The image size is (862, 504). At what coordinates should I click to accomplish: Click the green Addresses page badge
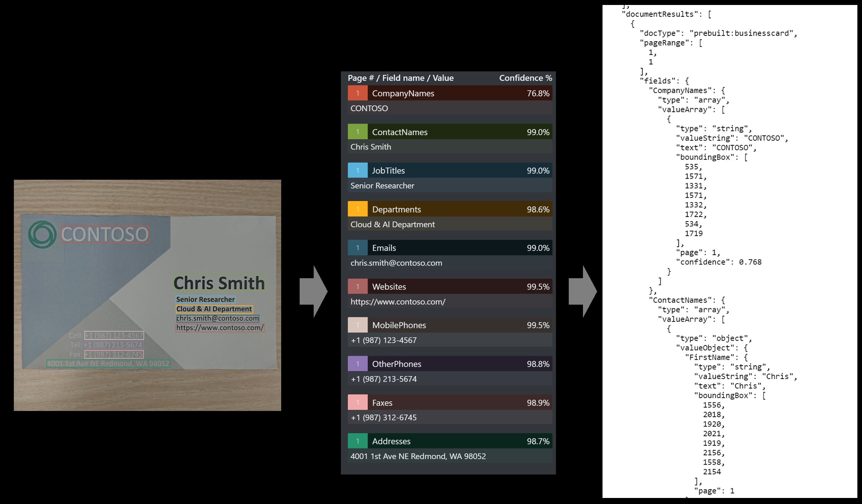coord(358,441)
